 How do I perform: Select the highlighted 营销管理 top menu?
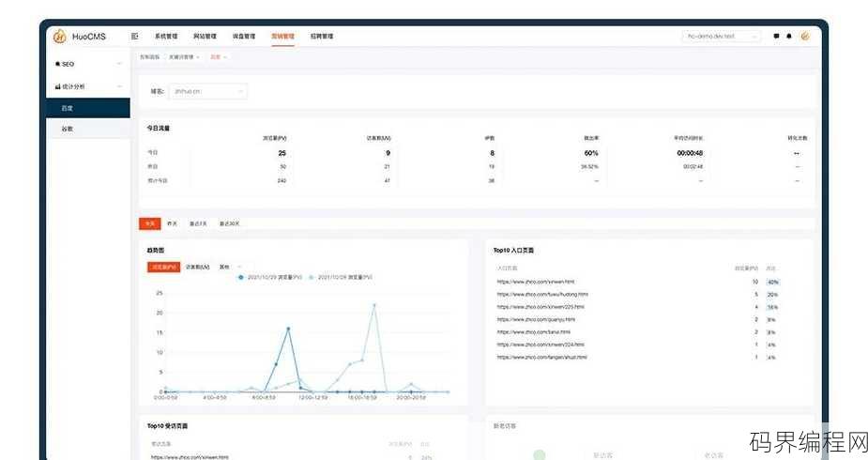pos(282,36)
